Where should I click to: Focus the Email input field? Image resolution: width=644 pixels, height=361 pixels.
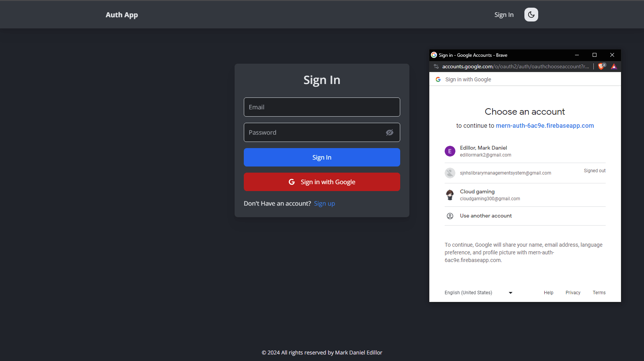click(x=322, y=107)
